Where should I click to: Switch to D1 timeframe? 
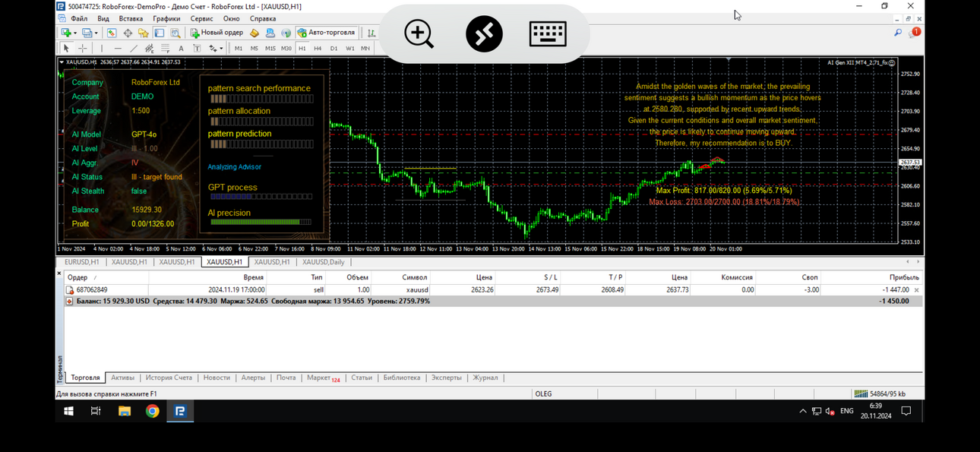[x=334, y=48]
